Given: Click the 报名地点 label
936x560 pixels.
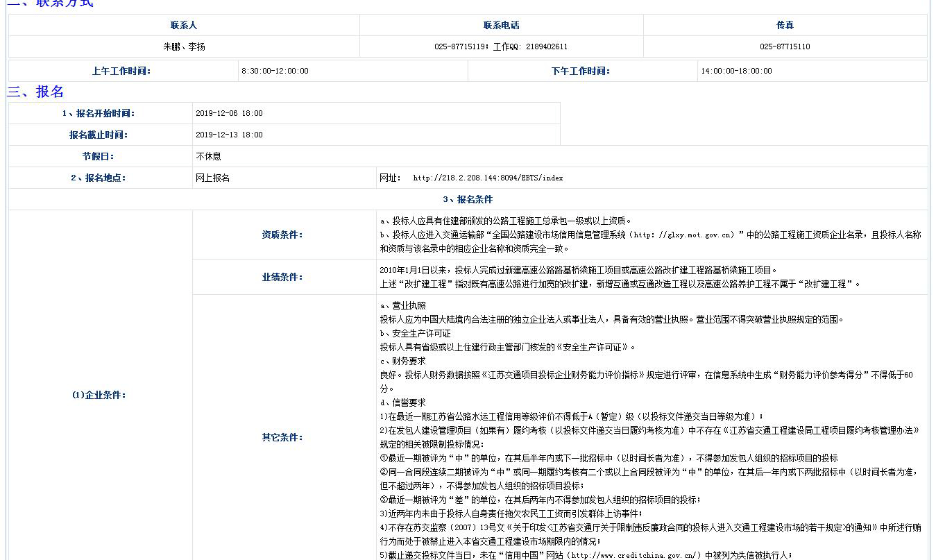Looking at the screenshot, I should coord(99,178).
